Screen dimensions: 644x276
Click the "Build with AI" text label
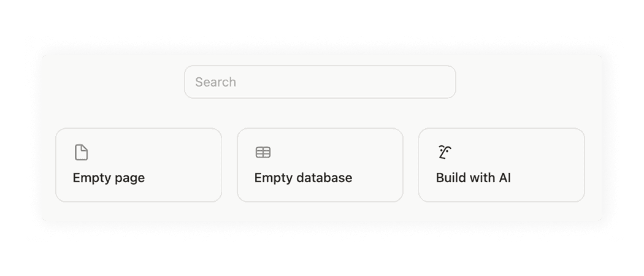point(473,178)
